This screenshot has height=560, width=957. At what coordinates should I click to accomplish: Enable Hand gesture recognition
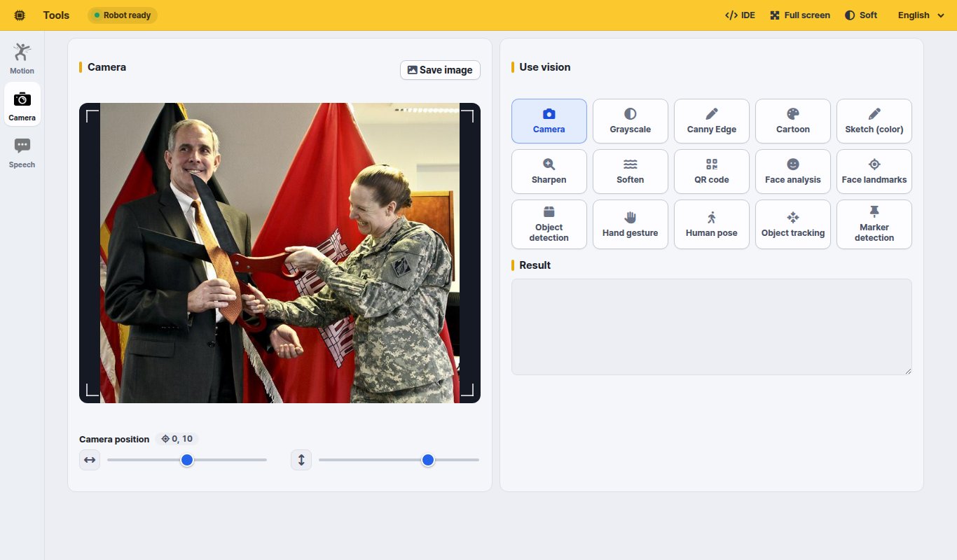pos(631,225)
